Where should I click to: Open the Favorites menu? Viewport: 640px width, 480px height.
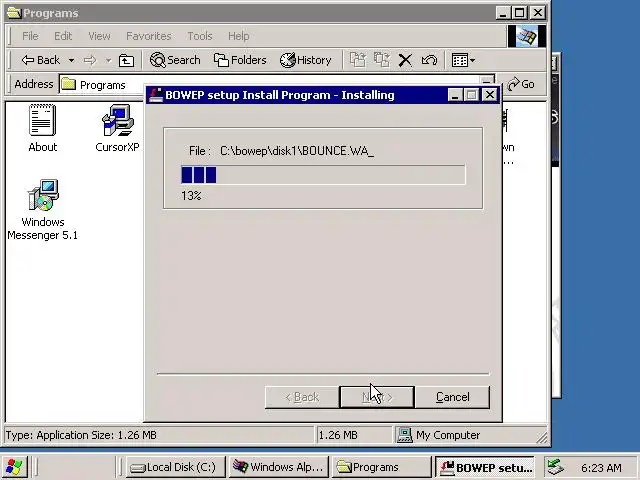[x=149, y=36]
